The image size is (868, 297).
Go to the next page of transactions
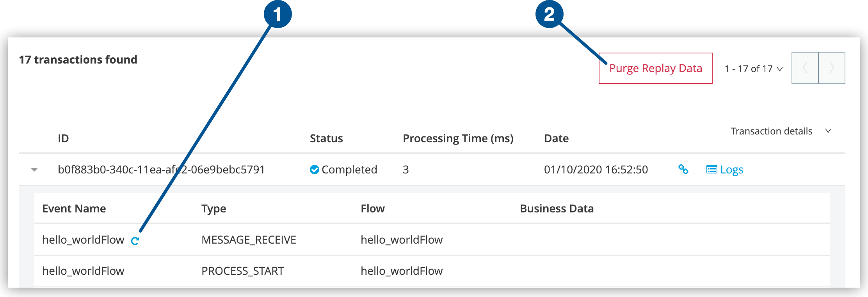[832, 68]
